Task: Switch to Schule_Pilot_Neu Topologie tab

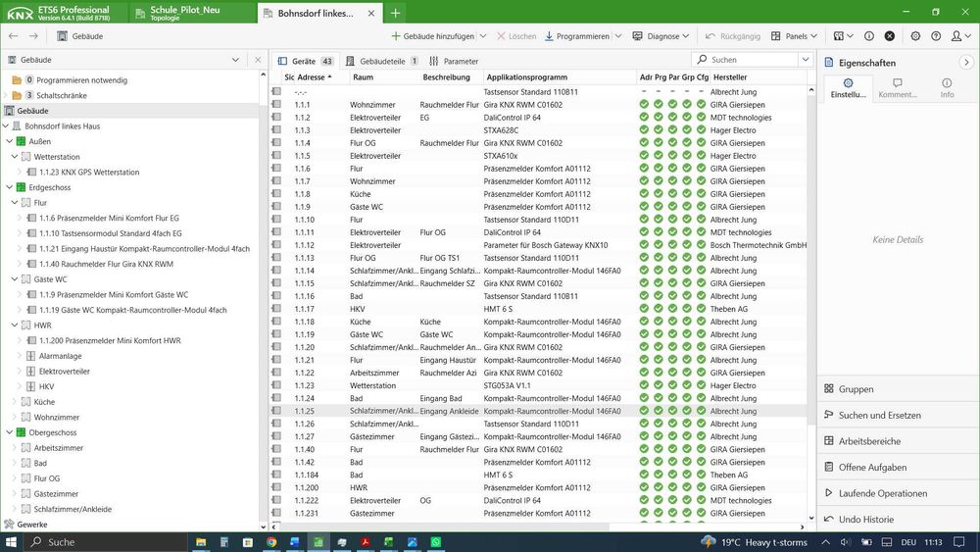Action: tap(191, 13)
